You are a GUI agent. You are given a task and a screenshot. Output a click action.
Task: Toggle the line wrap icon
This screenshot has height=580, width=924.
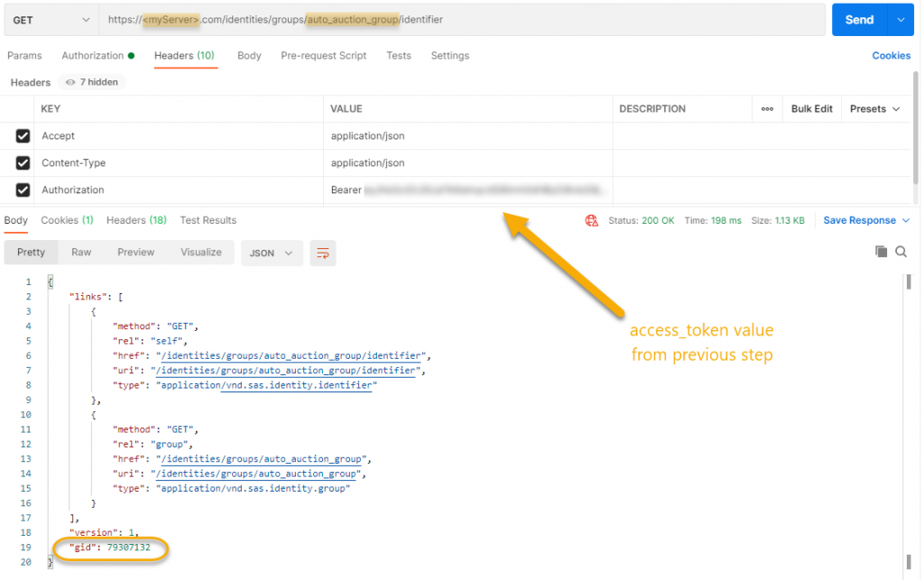click(x=323, y=253)
